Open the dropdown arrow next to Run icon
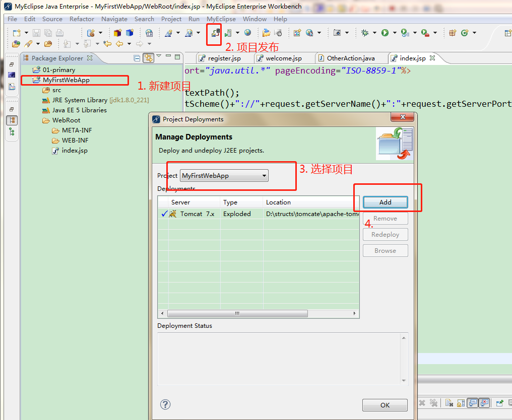Image resolution: width=512 pixels, height=420 pixels. point(395,33)
